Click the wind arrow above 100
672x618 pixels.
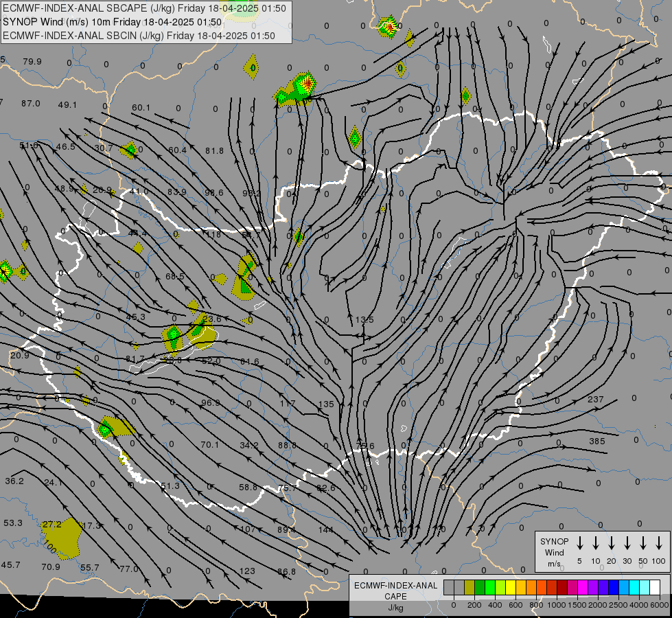click(659, 543)
